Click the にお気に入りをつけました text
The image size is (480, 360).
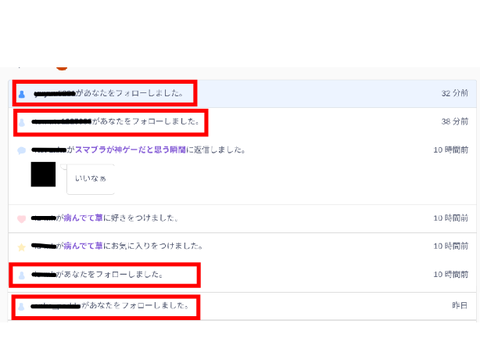153,246
